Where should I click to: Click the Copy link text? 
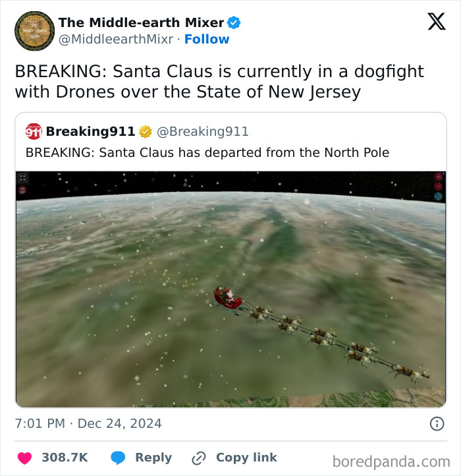246,458
